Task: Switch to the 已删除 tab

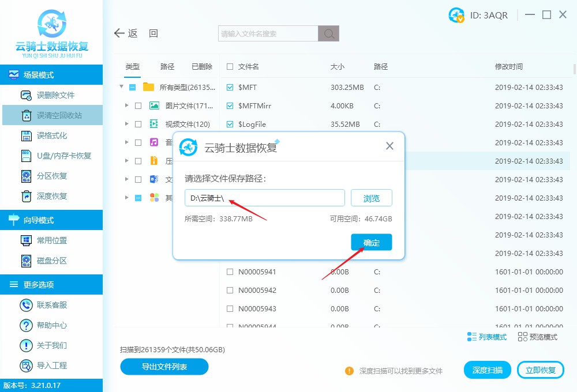Action: (x=202, y=66)
